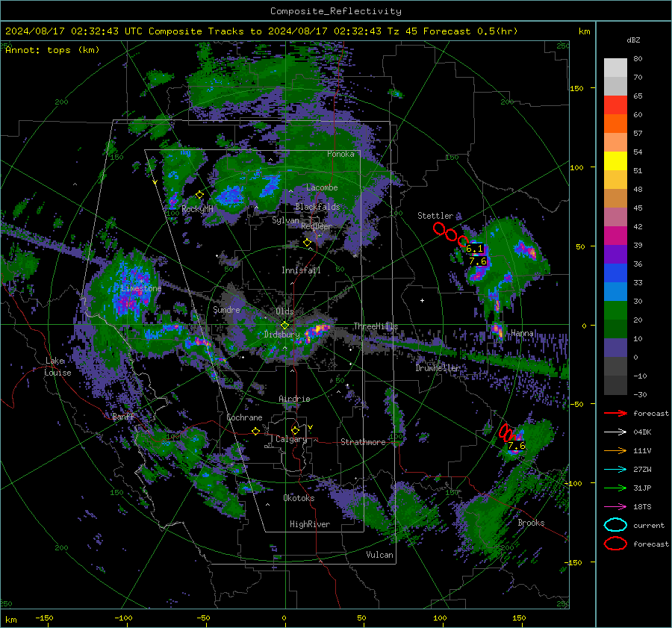Click the yellow diamond marker below RedDeer

tap(307, 243)
